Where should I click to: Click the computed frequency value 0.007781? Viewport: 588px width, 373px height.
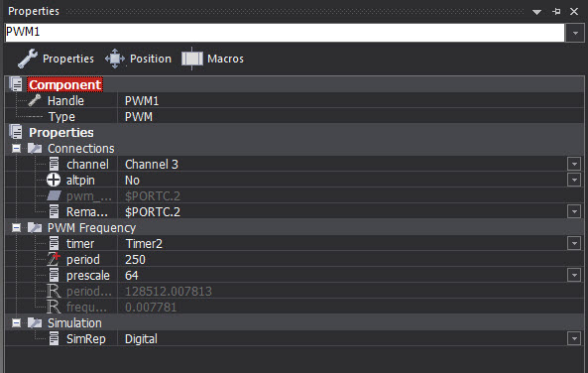(x=151, y=307)
